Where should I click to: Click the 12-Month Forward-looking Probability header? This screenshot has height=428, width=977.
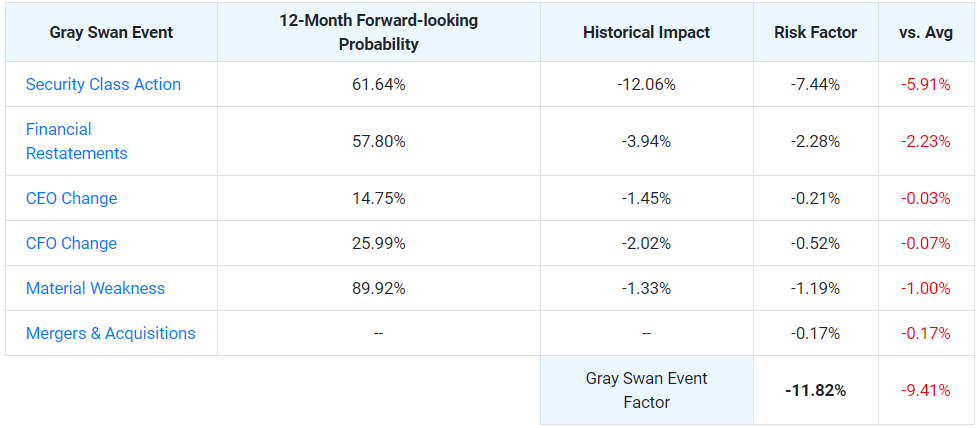(379, 32)
